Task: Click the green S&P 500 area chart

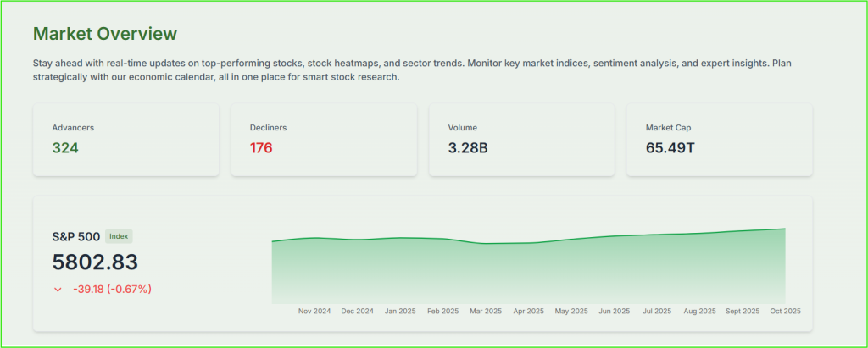Action: 528,271
